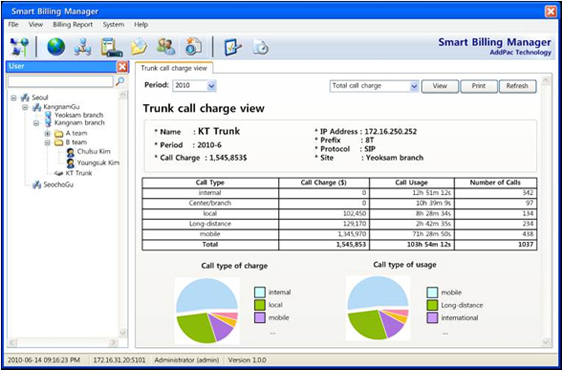Click the report pane scroll down arrow

point(546,342)
